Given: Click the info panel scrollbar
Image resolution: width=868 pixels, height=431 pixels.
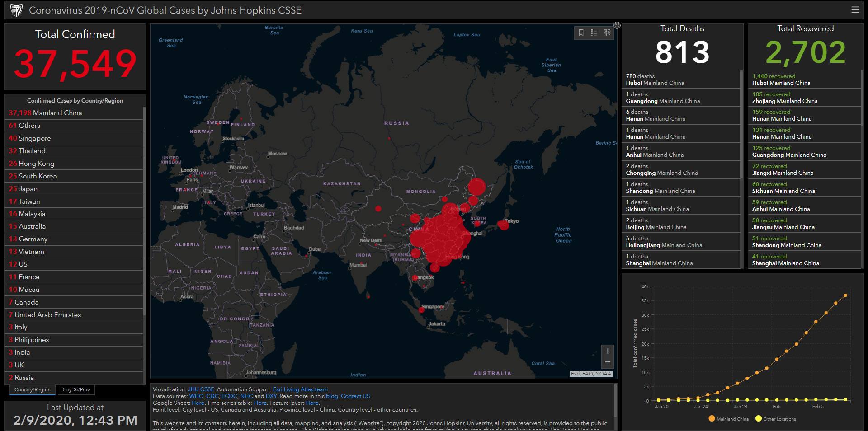Looking at the screenshot, I should tap(615, 401).
